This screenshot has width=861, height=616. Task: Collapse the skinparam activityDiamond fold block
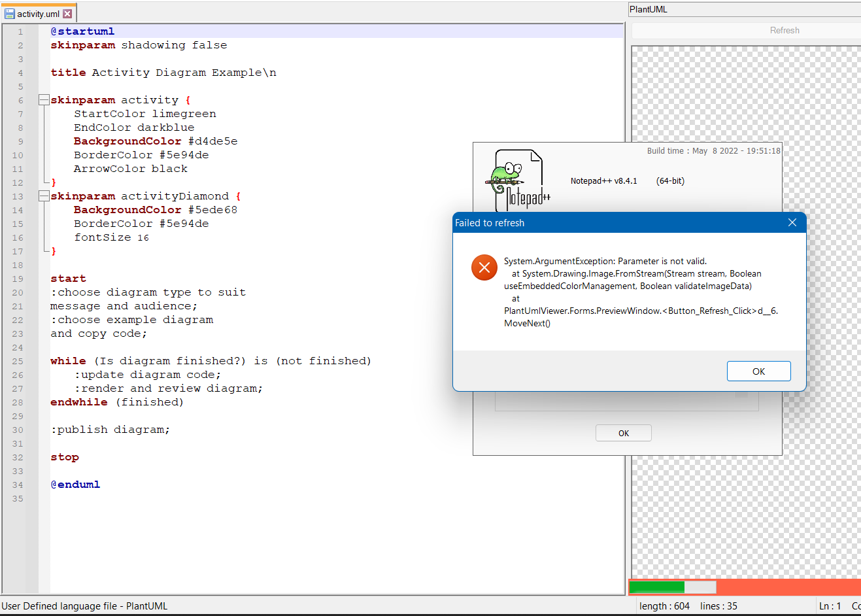pyautogui.click(x=44, y=196)
